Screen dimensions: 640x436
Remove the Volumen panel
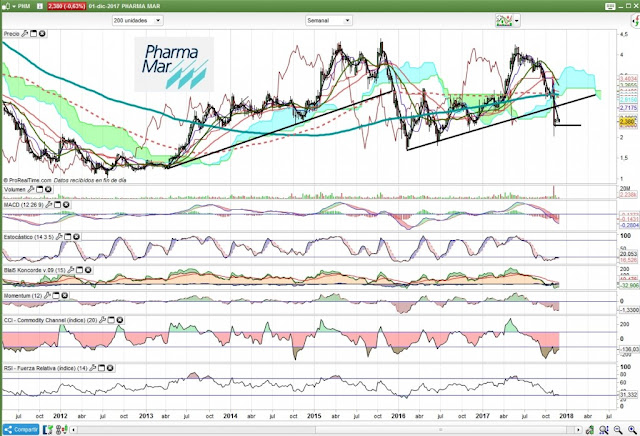(48, 189)
